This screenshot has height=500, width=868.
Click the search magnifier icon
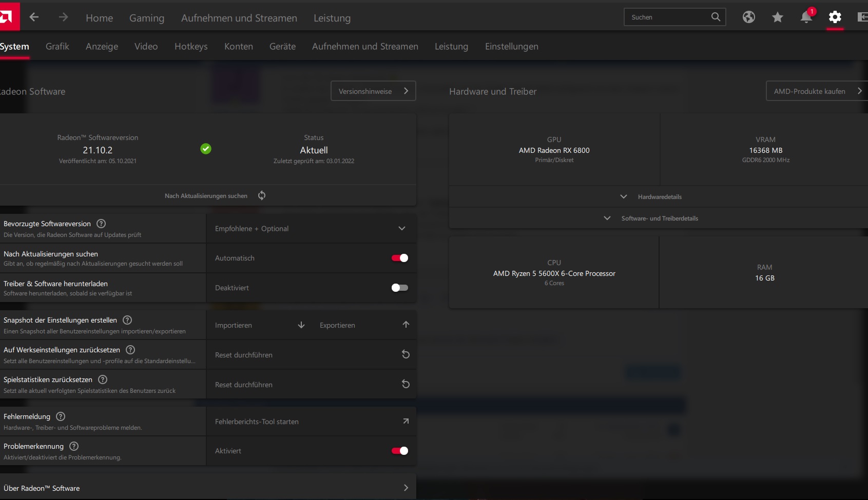(716, 17)
